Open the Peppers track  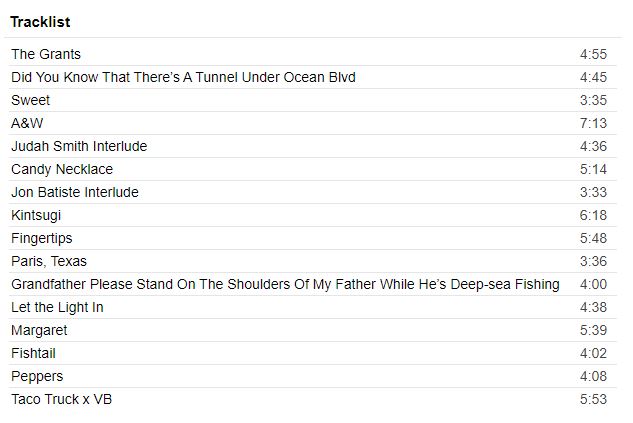37,376
